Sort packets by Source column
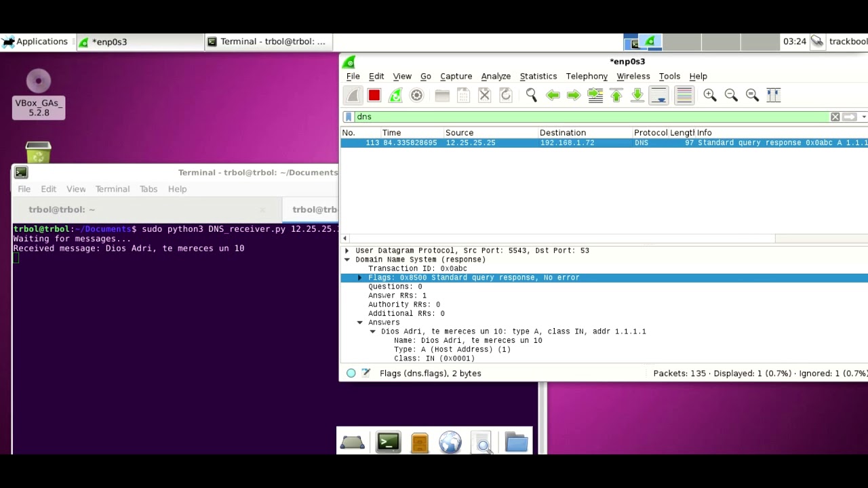Viewport: 868px width, 488px height. [490, 133]
